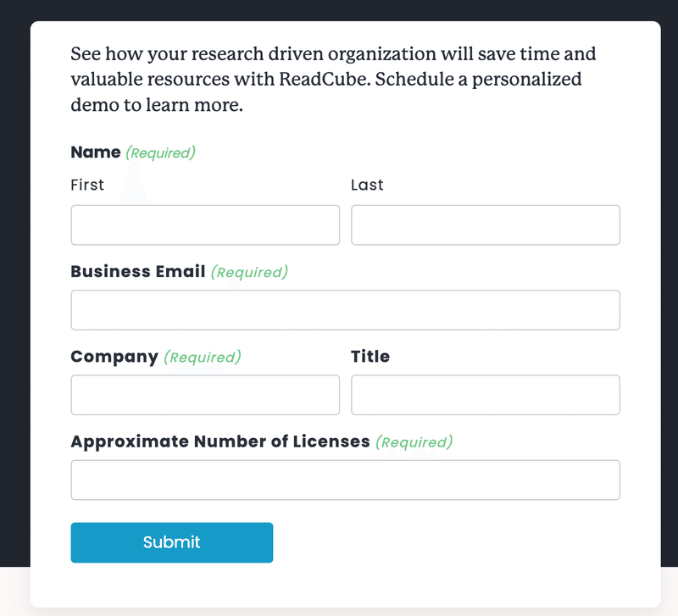Image resolution: width=678 pixels, height=616 pixels.
Task: Click the First name input field
Action: [205, 225]
